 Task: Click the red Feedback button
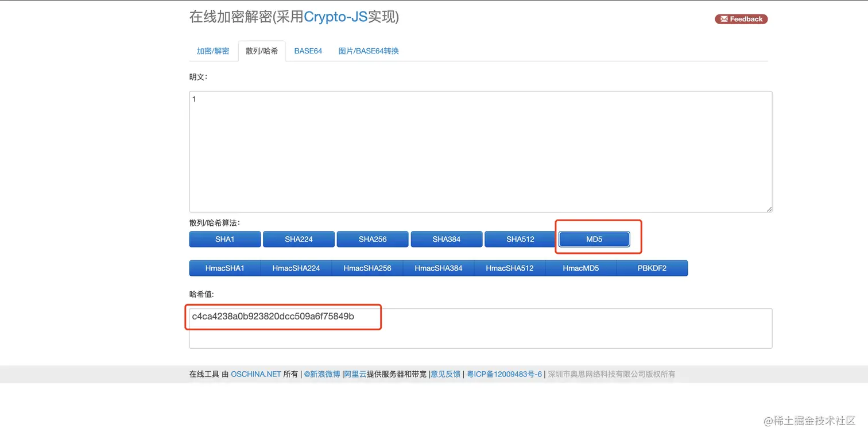741,19
